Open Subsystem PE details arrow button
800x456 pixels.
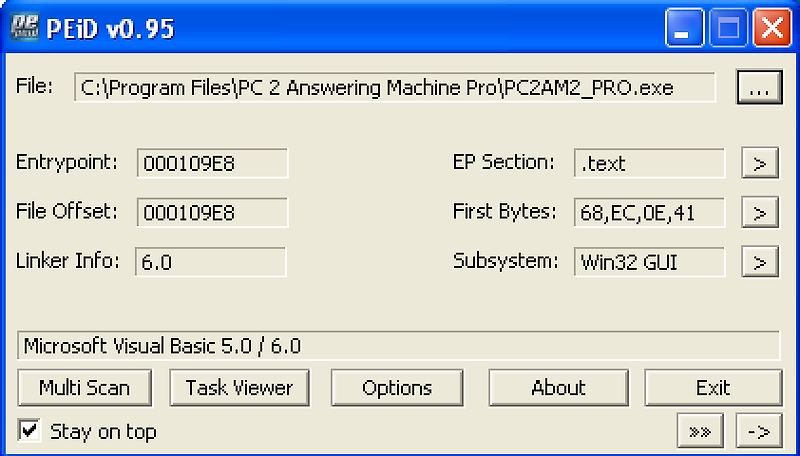point(760,262)
